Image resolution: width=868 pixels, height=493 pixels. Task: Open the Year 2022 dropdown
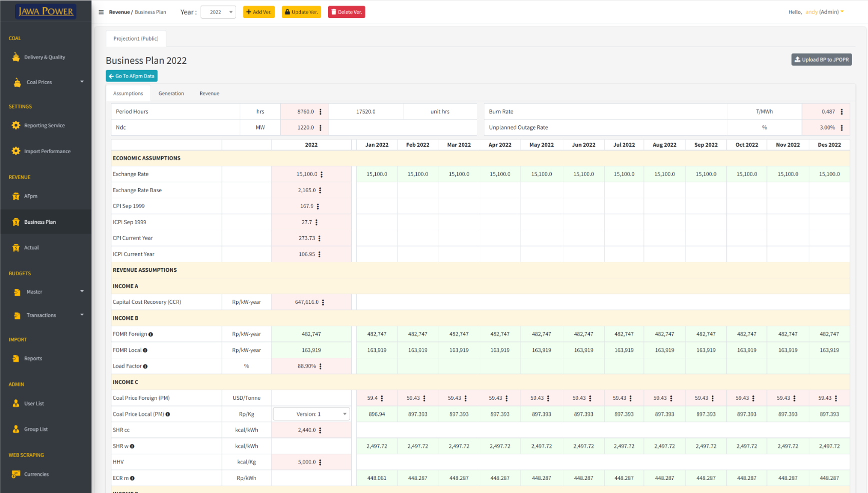tap(218, 12)
